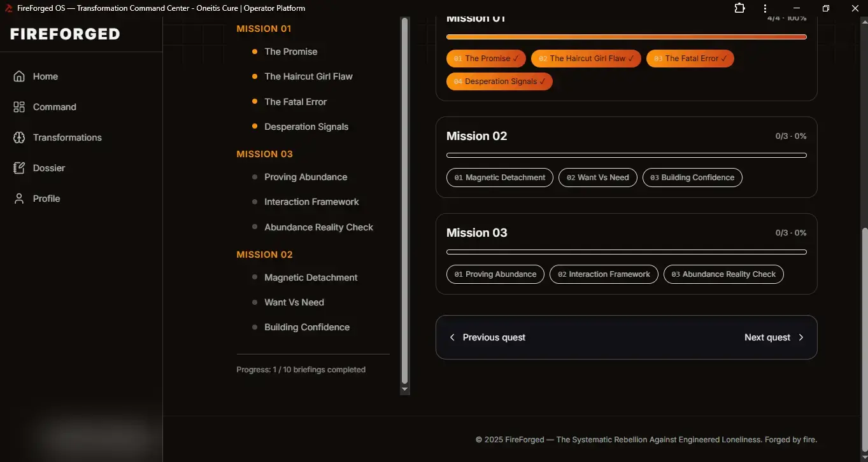Click the Next quest right chevron
868x462 pixels.
point(800,337)
